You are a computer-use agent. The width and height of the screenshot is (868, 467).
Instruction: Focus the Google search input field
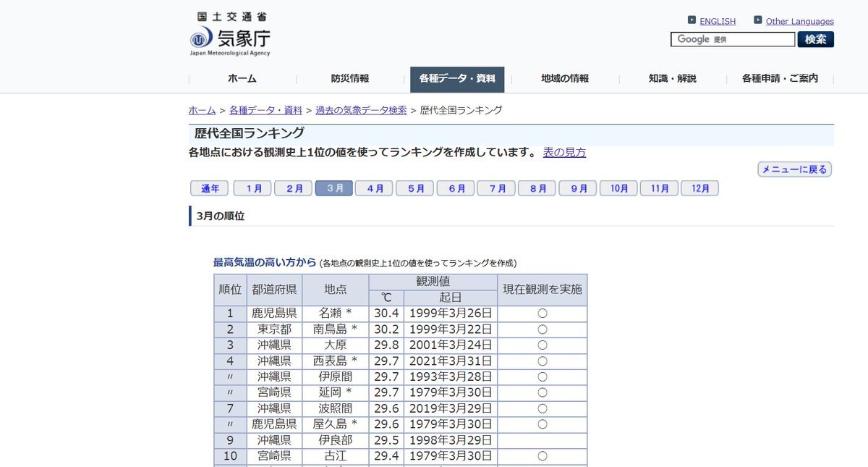pos(732,40)
